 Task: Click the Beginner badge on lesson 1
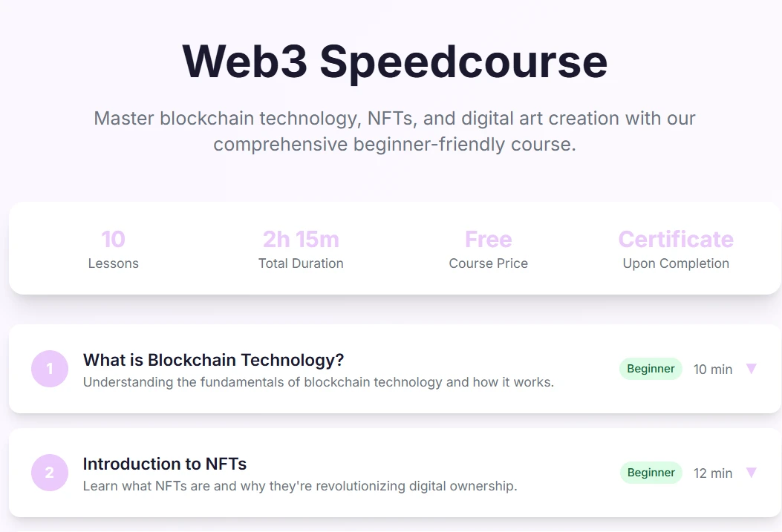pyautogui.click(x=651, y=369)
